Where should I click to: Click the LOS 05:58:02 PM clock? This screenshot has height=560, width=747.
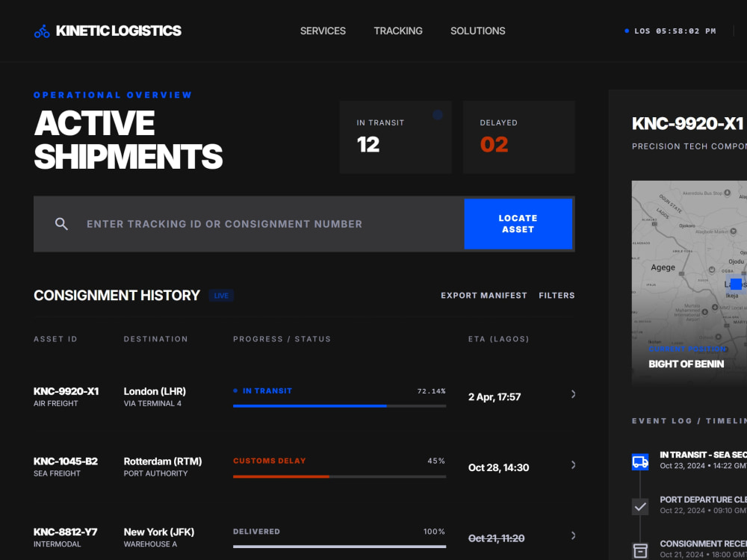click(x=675, y=31)
